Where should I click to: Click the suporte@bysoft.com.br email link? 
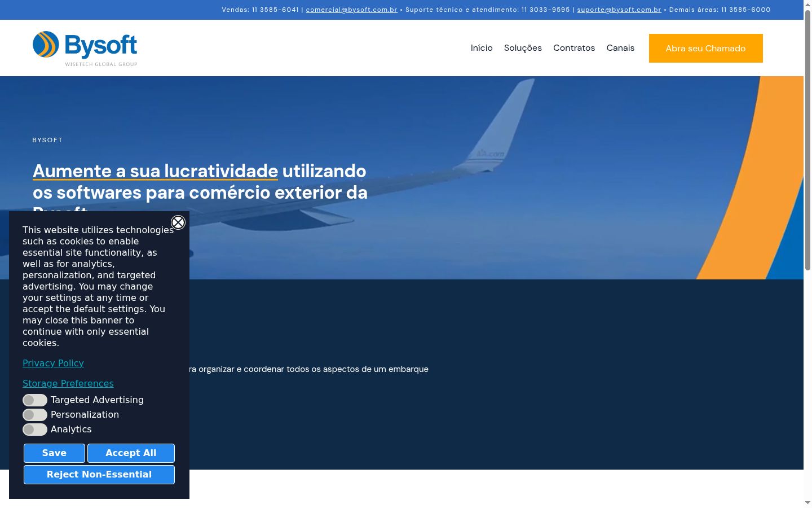point(619,10)
